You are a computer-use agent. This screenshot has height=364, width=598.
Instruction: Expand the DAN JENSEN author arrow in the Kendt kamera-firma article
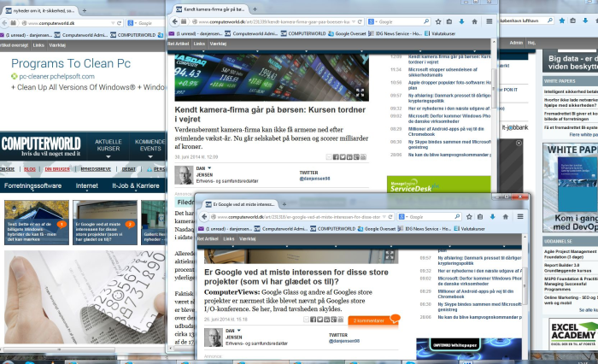pyautogui.click(x=209, y=167)
